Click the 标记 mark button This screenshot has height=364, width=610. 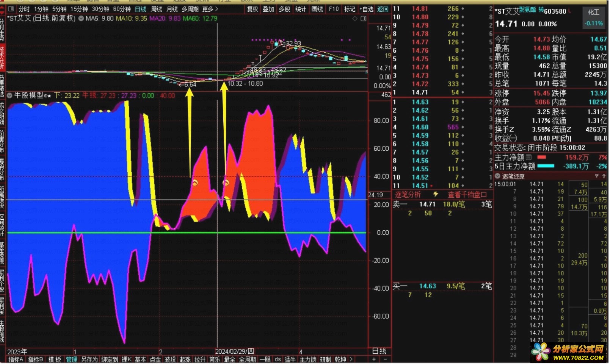350,9
